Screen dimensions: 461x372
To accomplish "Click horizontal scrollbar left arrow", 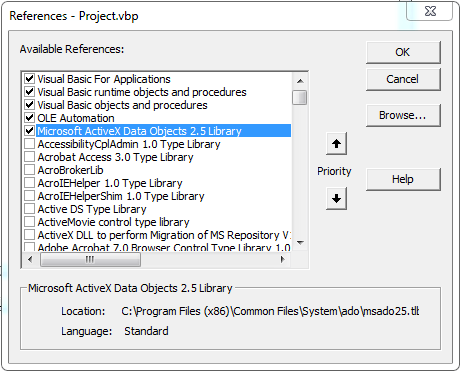I will (30, 259).
